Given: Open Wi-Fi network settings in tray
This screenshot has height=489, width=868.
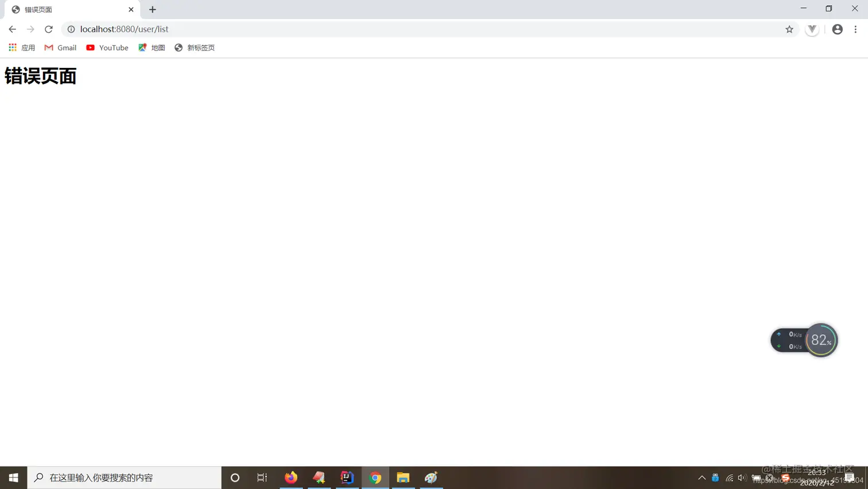Looking at the screenshot, I should tap(729, 478).
